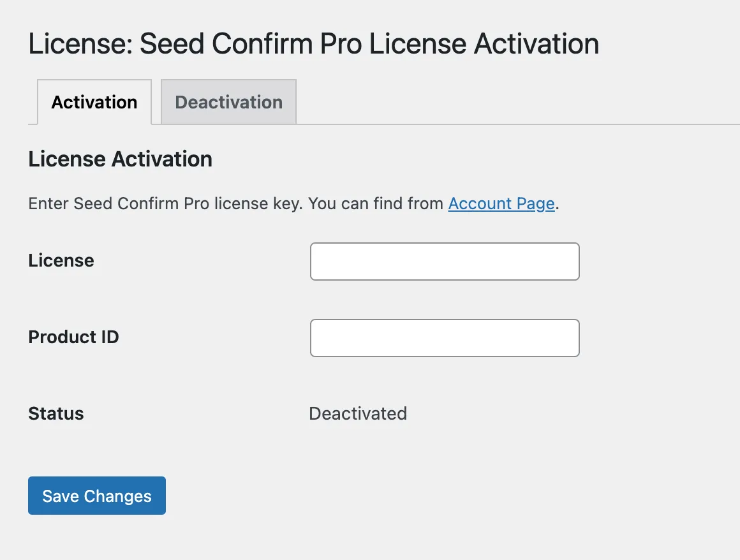Select the currently active Activation tab
740x560 pixels.
[x=94, y=102]
